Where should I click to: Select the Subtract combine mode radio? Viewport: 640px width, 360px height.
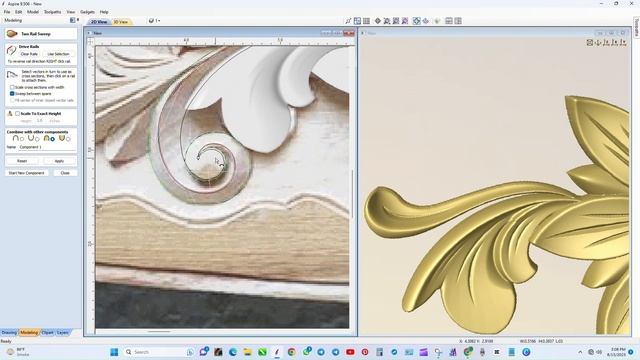(x=37, y=139)
